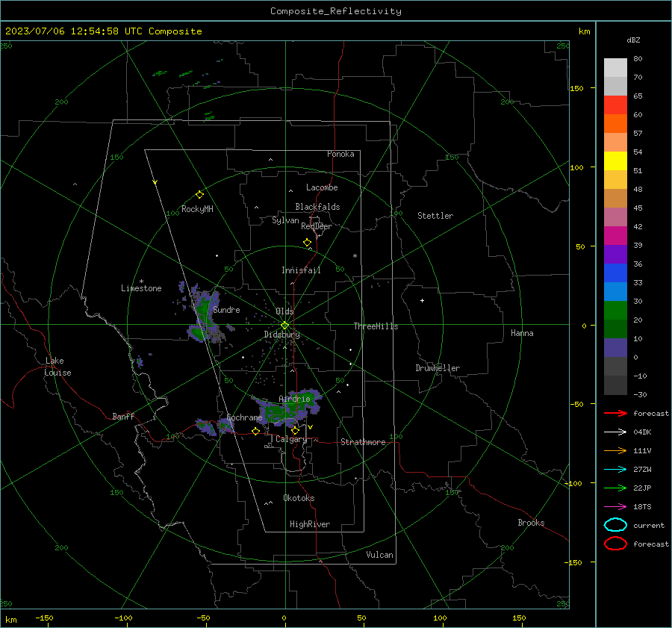The height and width of the screenshot is (628, 672).
Task: Click the Okotoks town label
Action: (x=299, y=498)
